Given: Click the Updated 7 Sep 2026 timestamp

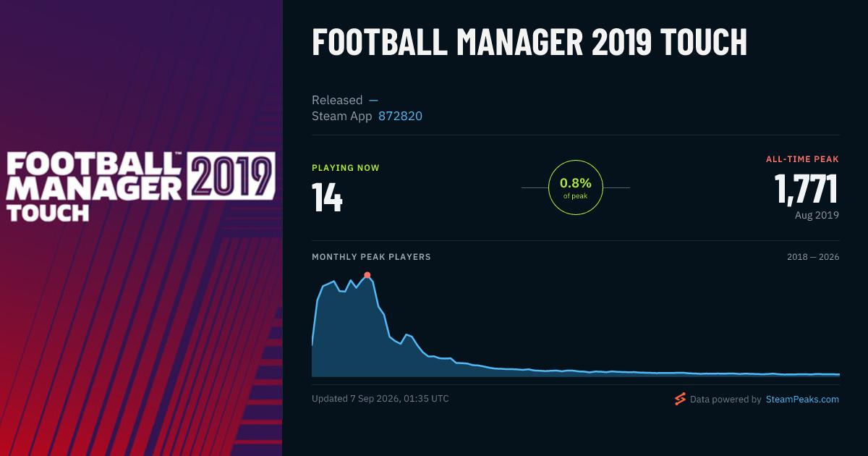Looking at the screenshot, I should 380,399.
